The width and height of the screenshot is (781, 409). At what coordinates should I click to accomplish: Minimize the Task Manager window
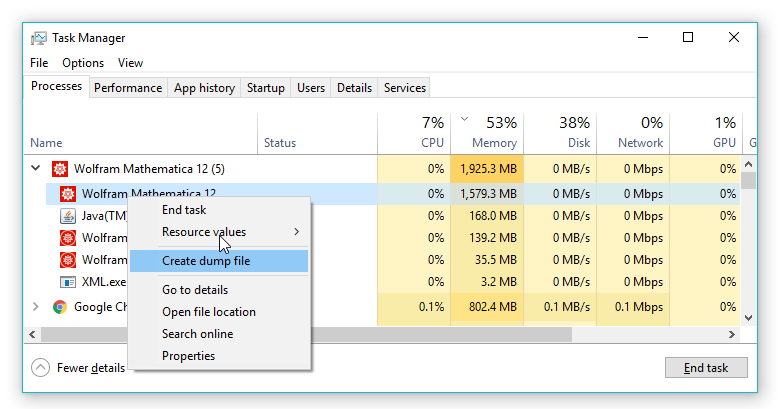(643, 37)
